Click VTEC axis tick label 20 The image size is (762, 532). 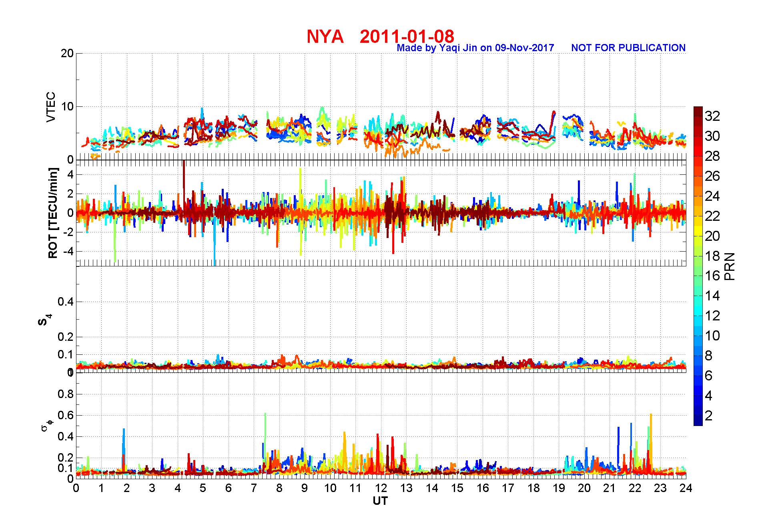pos(67,53)
